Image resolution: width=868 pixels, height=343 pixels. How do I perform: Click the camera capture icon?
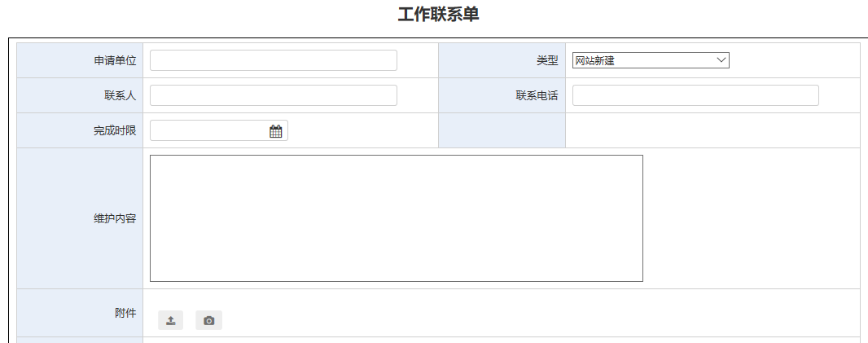208,320
